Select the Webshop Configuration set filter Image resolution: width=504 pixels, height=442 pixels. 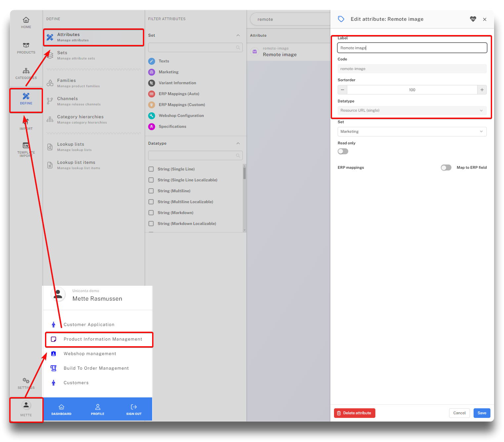tap(181, 116)
